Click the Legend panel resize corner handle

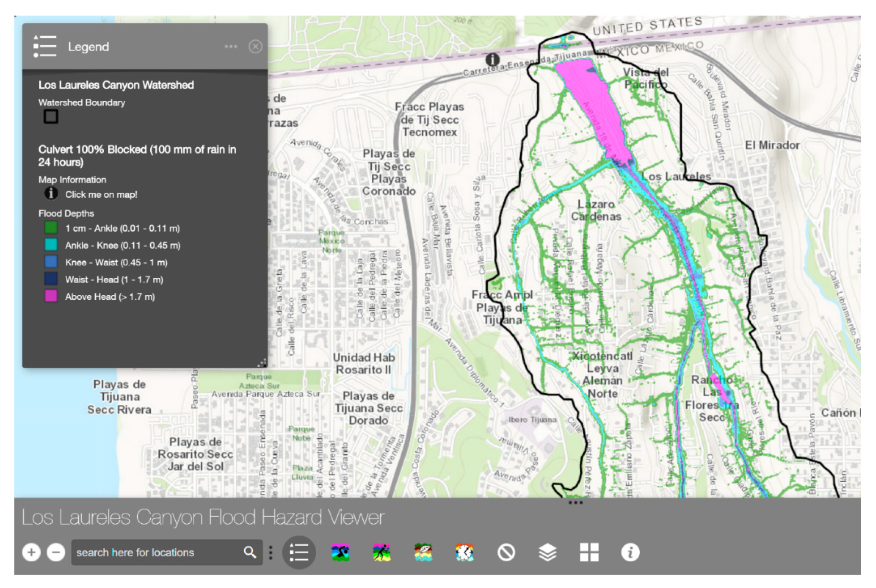coord(262,363)
